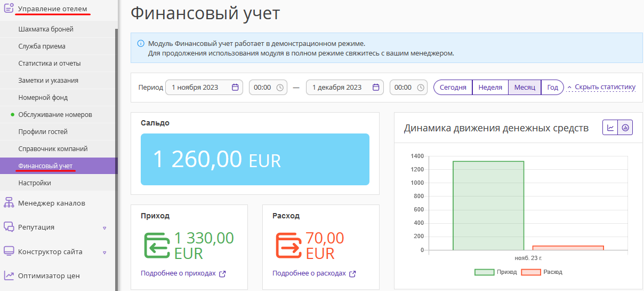Select the Неделя period button

coord(490,88)
